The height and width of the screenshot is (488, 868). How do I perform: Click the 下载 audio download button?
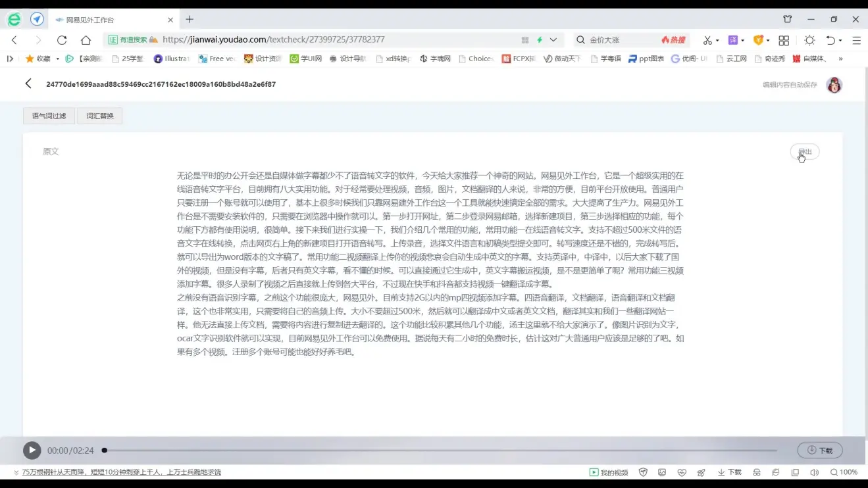click(820, 451)
